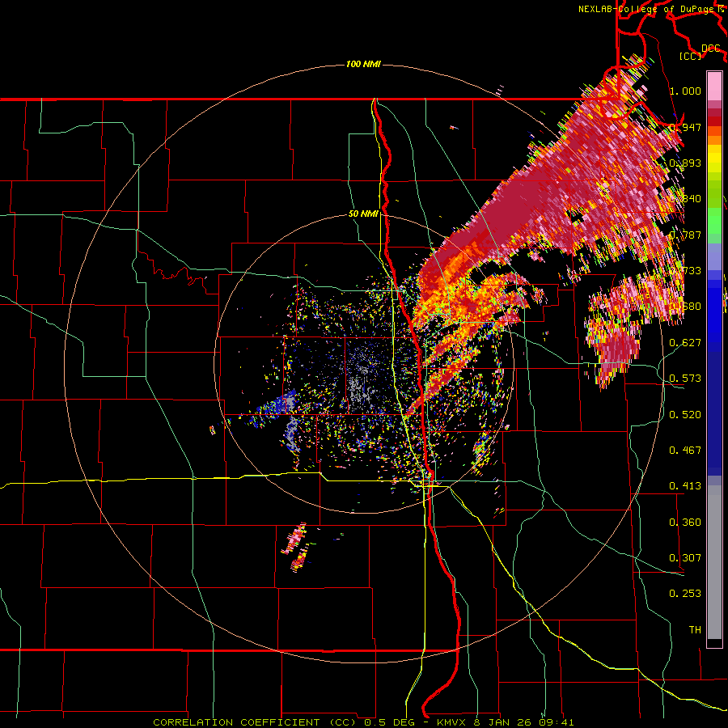The image size is (728, 728).
Task: Click the gray low-value color bar segment
Action: [x=714, y=562]
